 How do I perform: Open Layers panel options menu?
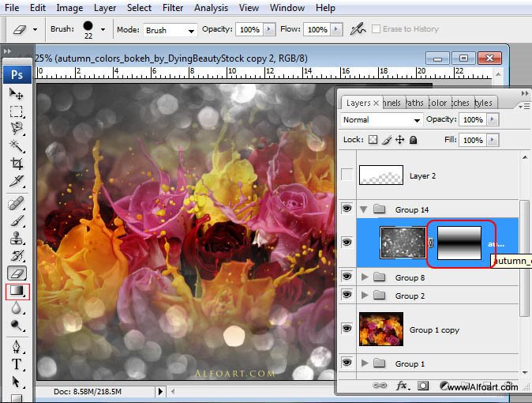525,107
